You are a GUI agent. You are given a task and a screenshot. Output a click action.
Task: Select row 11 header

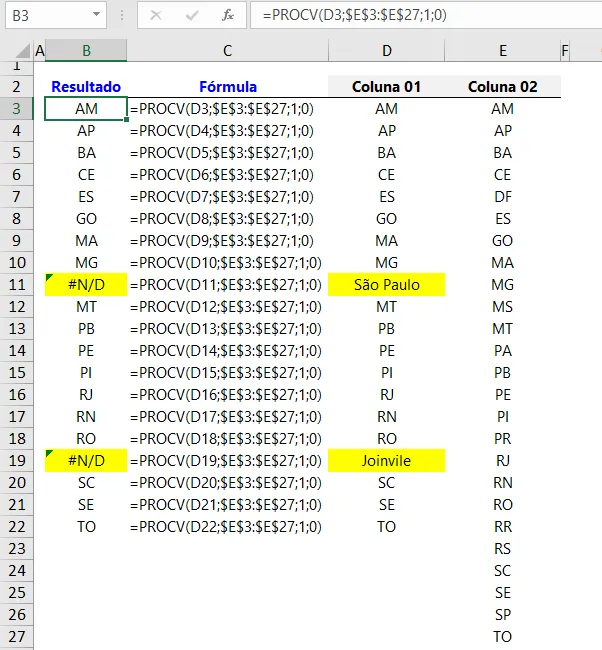(17, 285)
